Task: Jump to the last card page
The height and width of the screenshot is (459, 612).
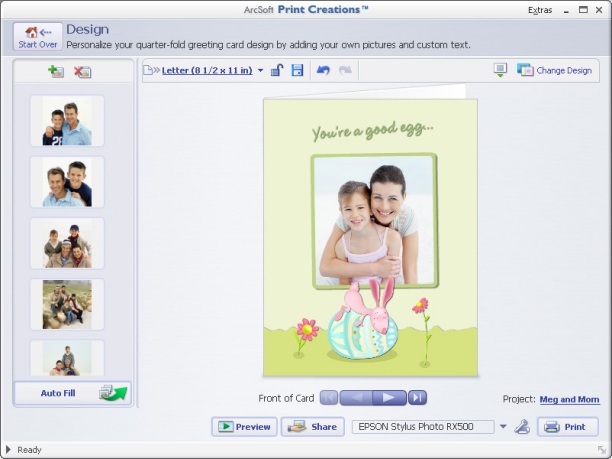Action: tap(417, 398)
